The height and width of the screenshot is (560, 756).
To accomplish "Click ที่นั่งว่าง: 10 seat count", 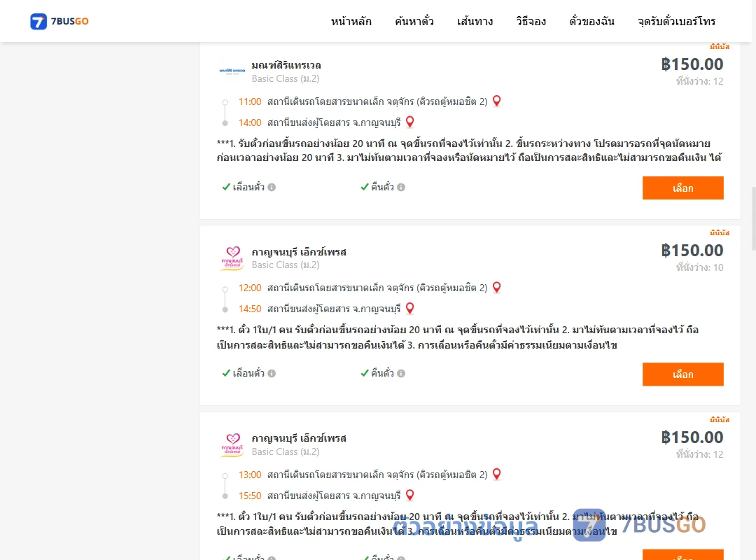I will (699, 267).
